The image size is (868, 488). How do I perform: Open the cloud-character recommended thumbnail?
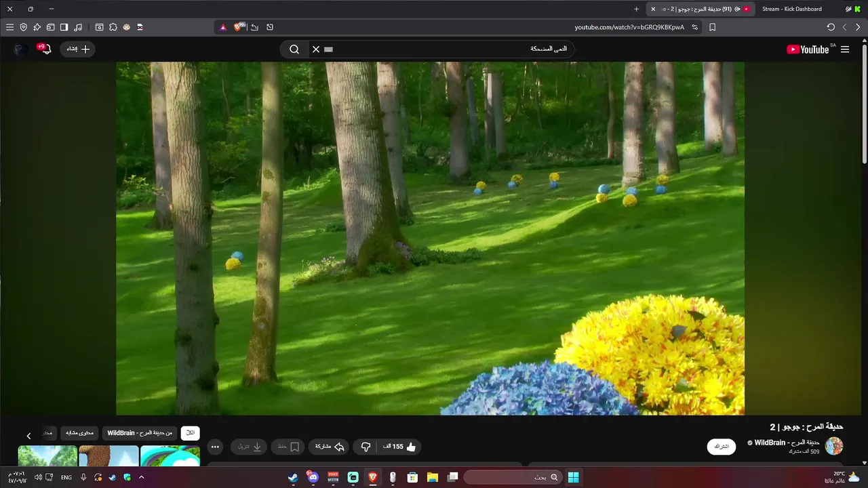click(x=170, y=456)
